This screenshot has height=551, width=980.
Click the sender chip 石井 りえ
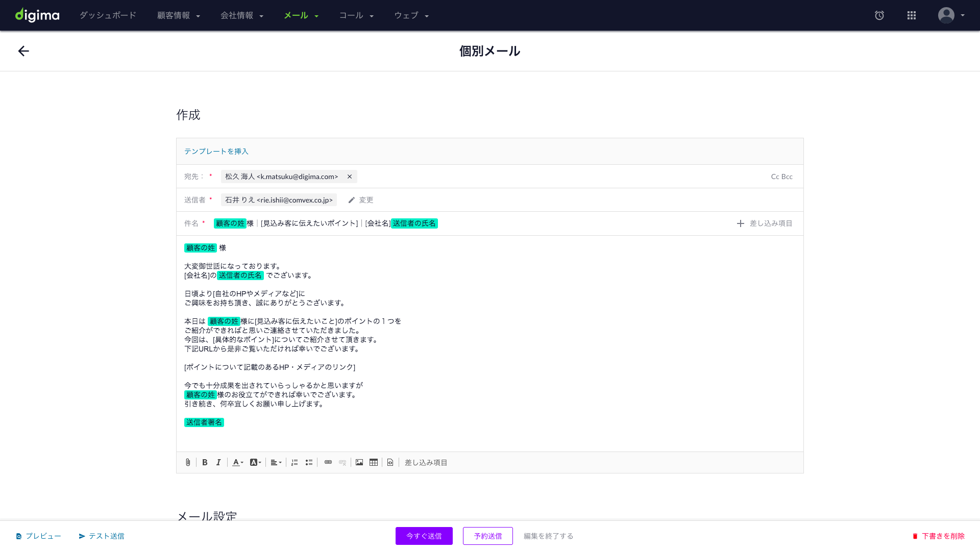pyautogui.click(x=279, y=200)
